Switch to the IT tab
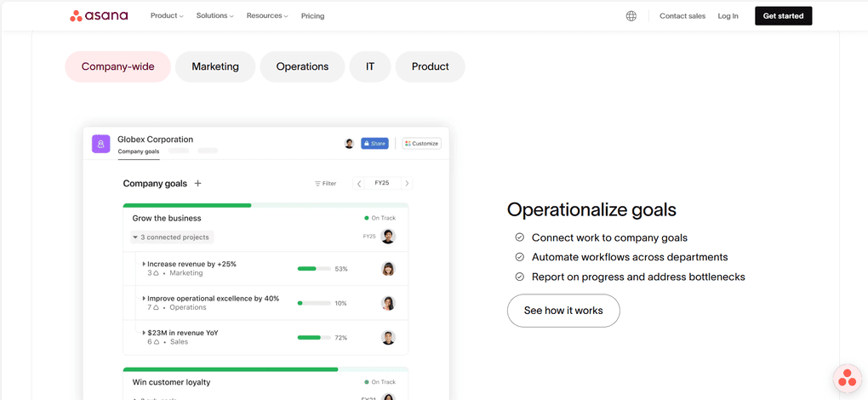Screen dimensions: 868x400 point(370,67)
